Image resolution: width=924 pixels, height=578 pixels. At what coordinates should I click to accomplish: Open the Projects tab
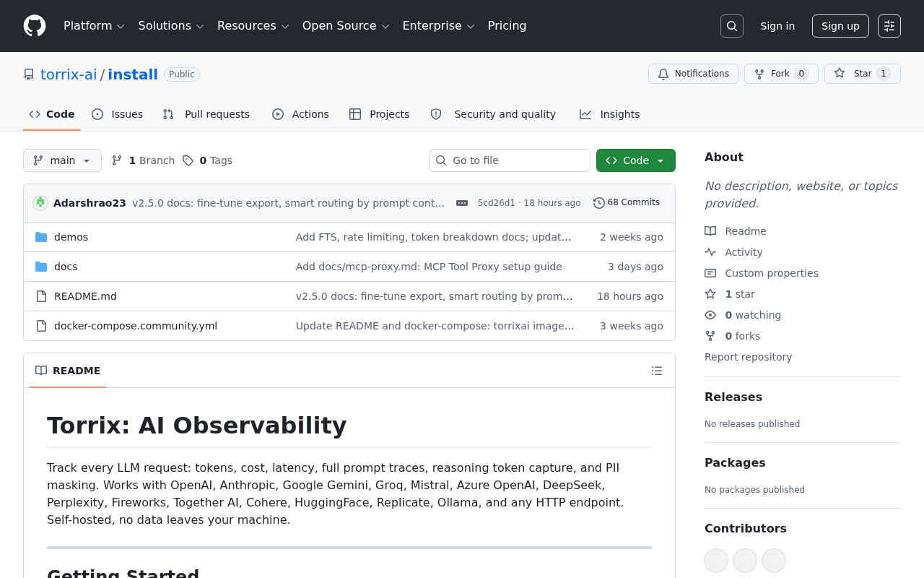point(380,114)
